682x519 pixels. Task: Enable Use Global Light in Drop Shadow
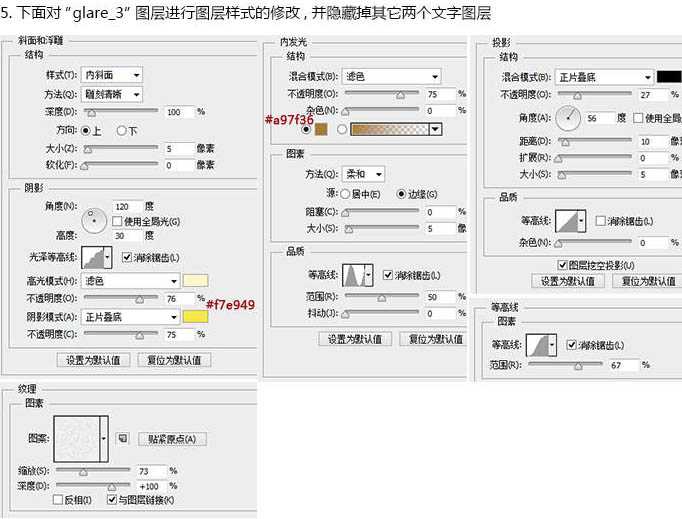tap(638, 118)
